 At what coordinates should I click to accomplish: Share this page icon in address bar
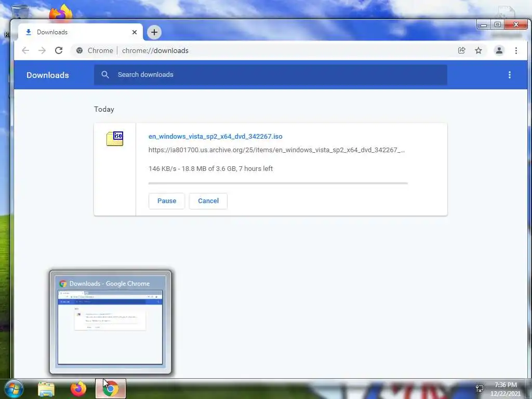pos(461,50)
